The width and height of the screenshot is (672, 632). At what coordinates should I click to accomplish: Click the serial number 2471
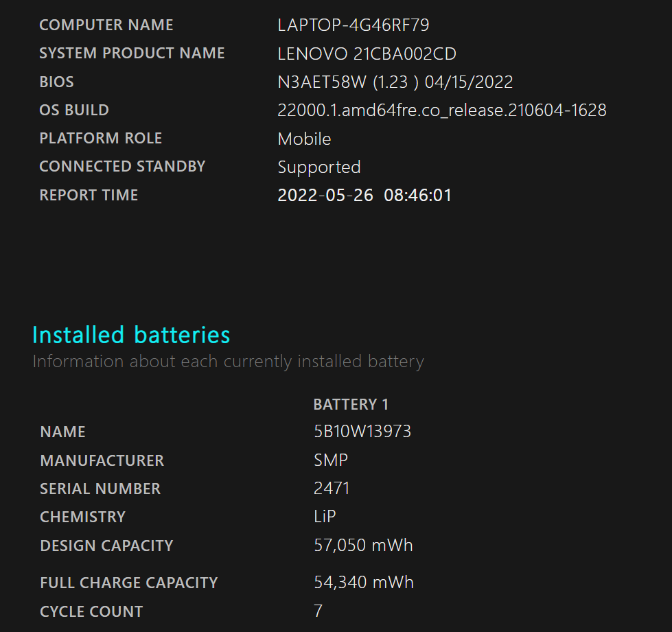332,488
